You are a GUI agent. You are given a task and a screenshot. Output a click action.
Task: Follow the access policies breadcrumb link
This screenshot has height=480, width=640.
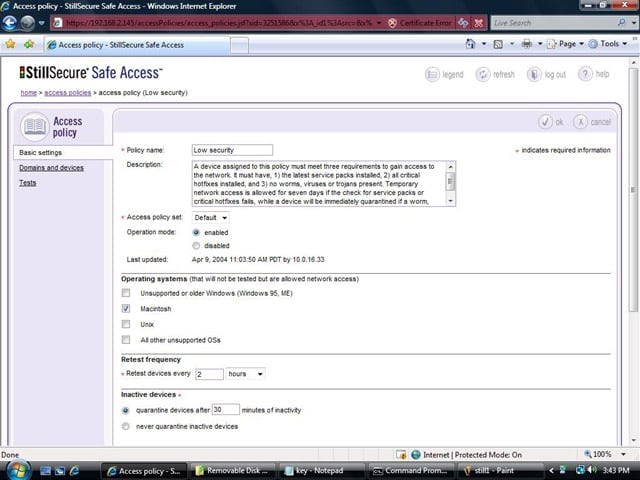coord(68,93)
